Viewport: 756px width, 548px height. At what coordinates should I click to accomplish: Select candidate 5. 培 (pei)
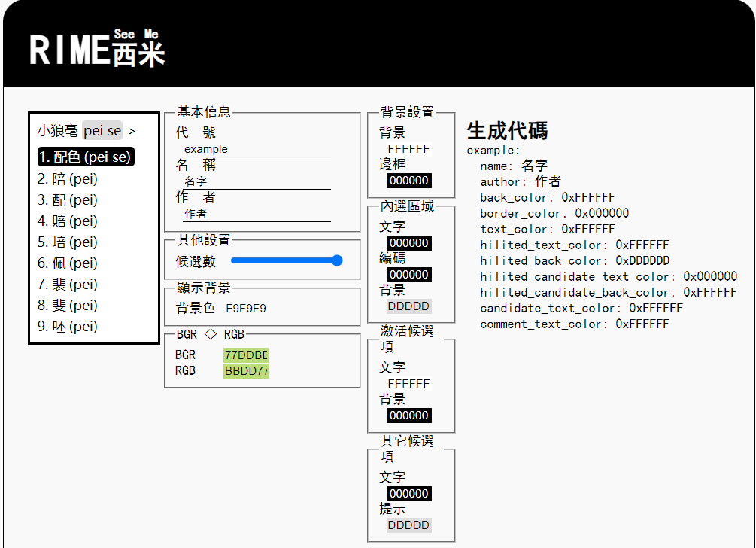[68, 242]
